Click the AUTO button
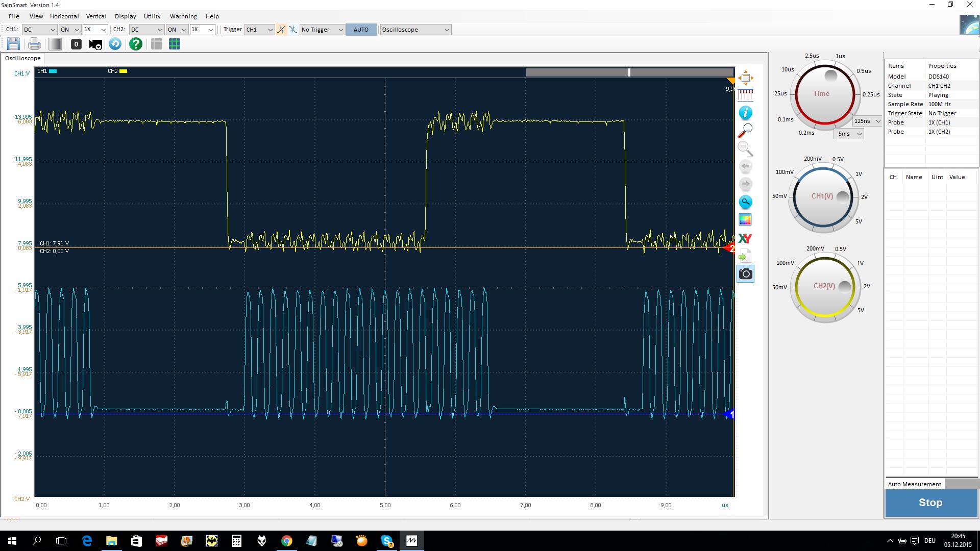The width and height of the screenshot is (980, 551). [361, 30]
